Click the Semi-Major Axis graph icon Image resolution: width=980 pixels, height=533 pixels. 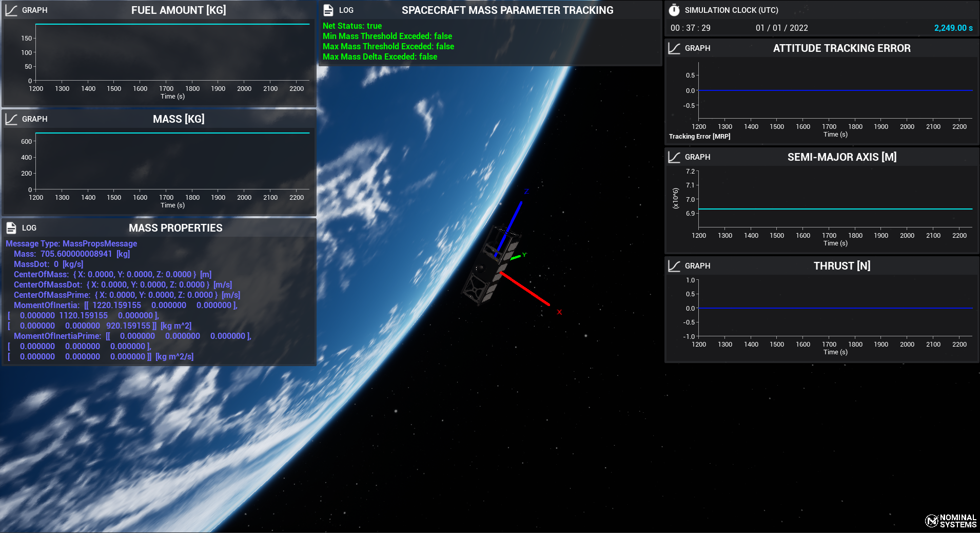[x=674, y=157]
